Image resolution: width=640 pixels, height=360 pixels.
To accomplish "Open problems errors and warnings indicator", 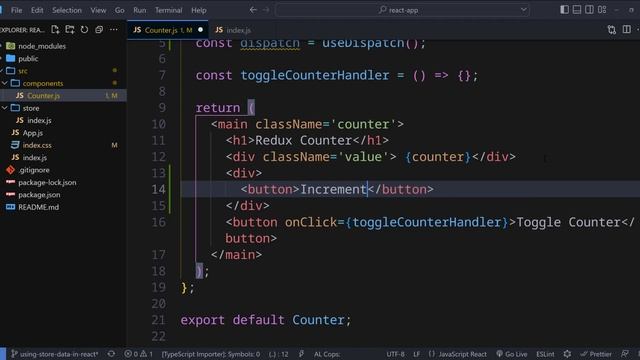I will [x=138, y=354].
